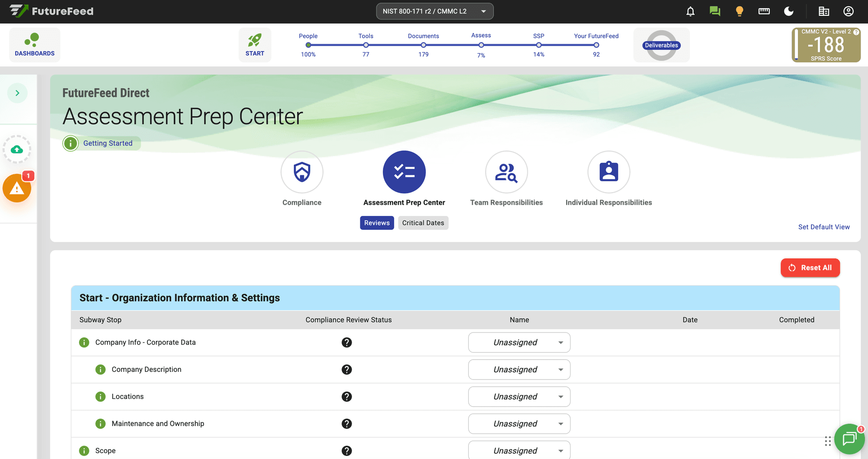
Task: Open the Deliverables button
Action: [x=661, y=45]
